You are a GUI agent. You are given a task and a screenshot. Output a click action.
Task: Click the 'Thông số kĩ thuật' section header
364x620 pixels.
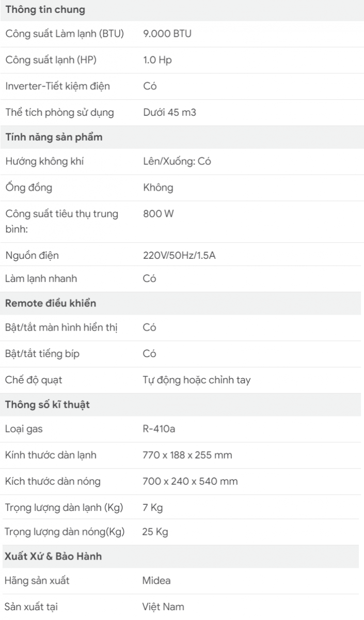coord(48,405)
